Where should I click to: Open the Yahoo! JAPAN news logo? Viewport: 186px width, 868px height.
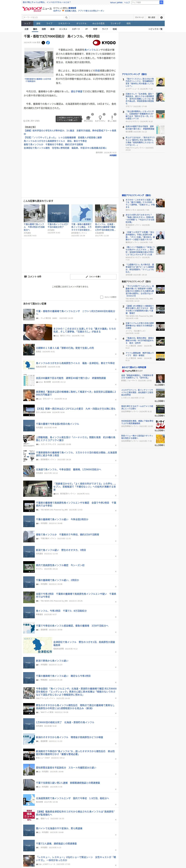(x=37, y=9)
